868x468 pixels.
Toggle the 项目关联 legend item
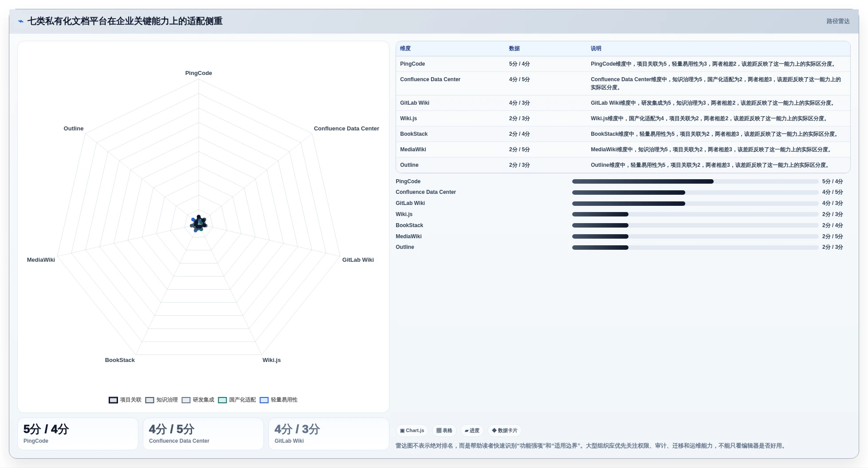pos(125,400)
